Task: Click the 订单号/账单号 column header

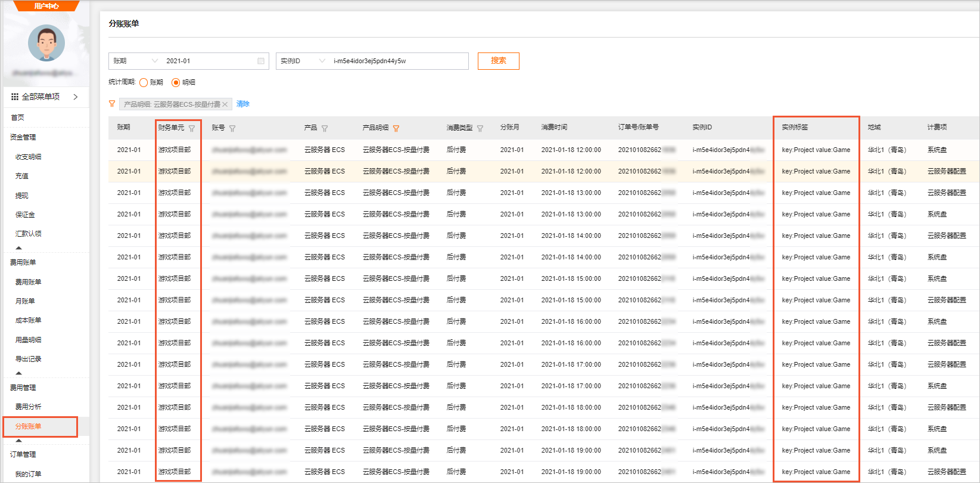Action: (x=638, y=127)
